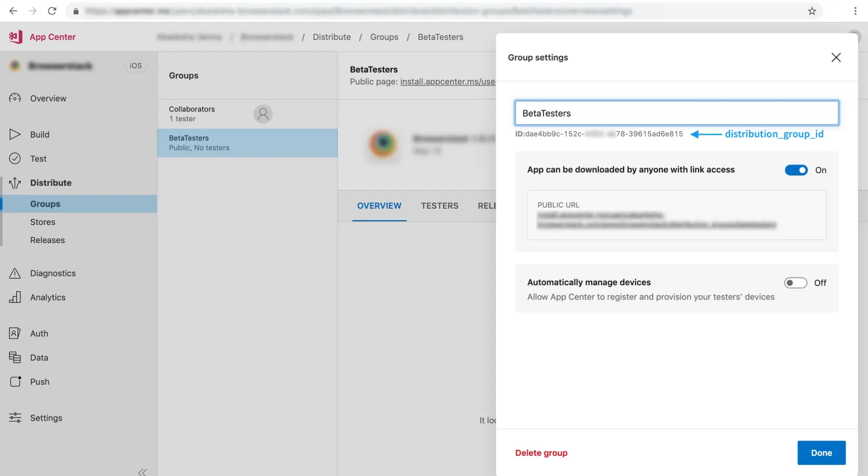Viewport: 868px width, 476px height.
Task: Click the Build play-triangle icon
Action: [x=15, y=134]
